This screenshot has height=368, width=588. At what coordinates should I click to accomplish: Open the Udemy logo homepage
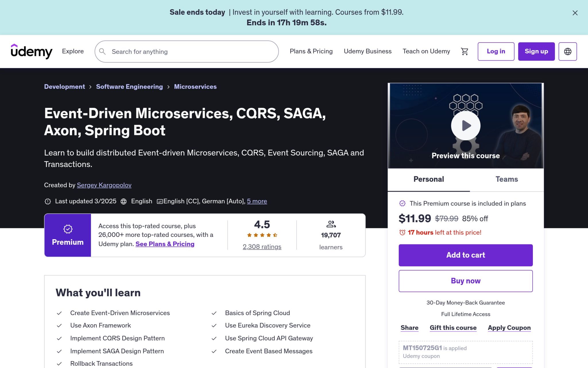click(32, 51)
